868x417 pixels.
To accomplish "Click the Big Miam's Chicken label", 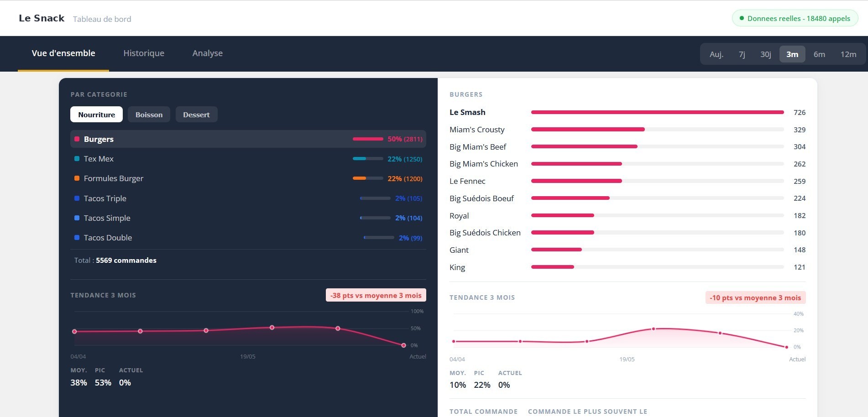I will (x=484, y=164).
